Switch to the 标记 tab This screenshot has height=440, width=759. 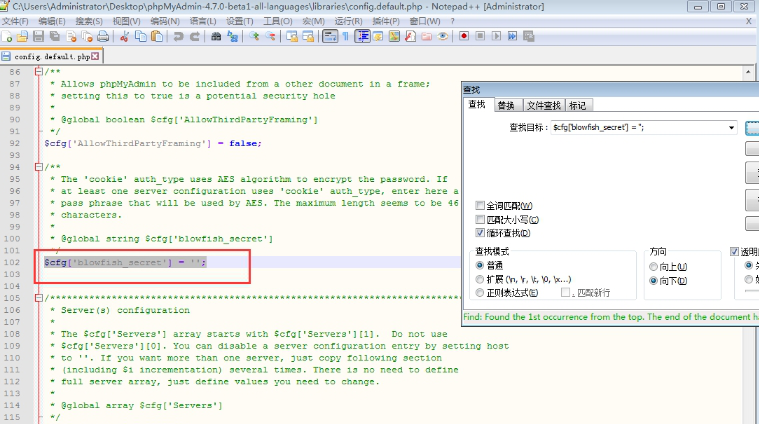point(577,106)
